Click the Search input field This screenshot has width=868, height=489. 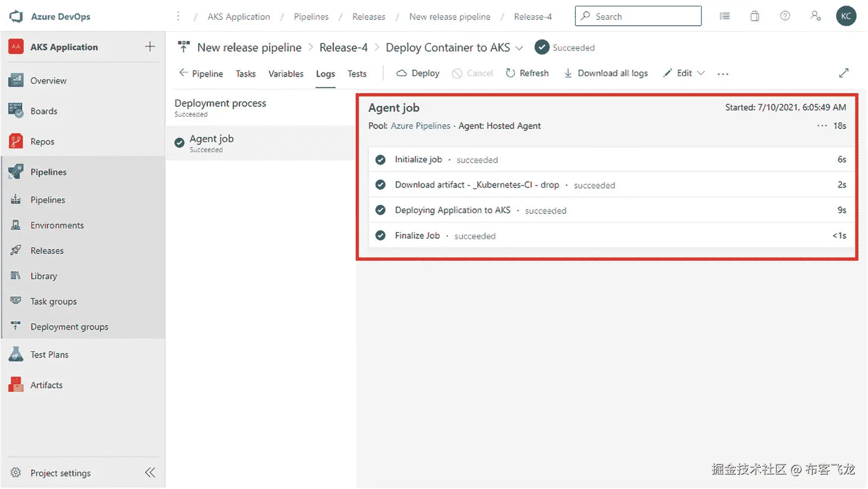click(x=638, y=16)
